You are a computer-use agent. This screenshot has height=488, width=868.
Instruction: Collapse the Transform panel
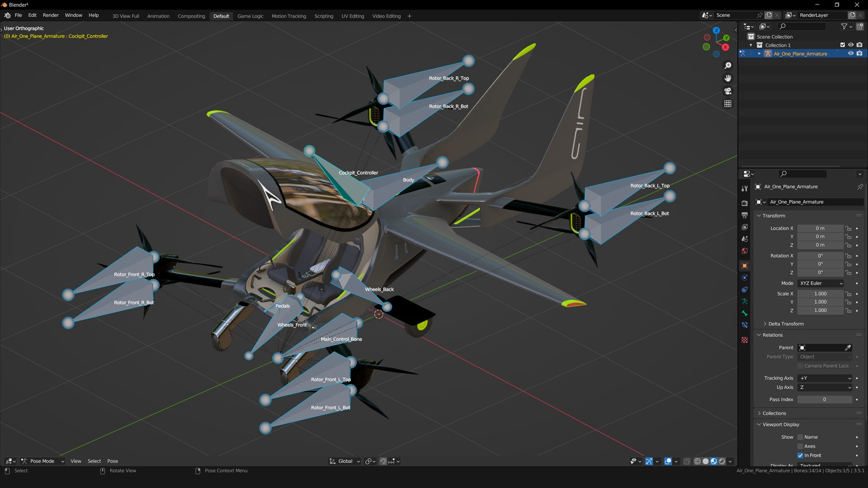774,216
